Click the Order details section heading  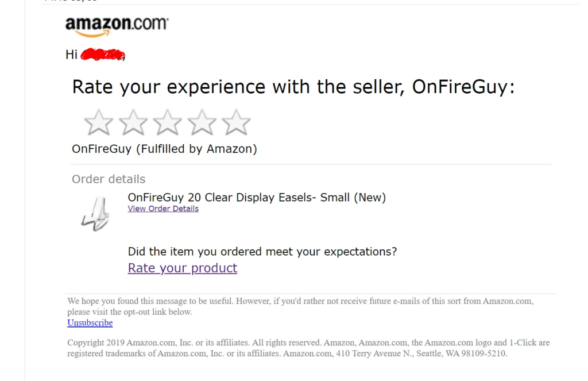point(108,179)
